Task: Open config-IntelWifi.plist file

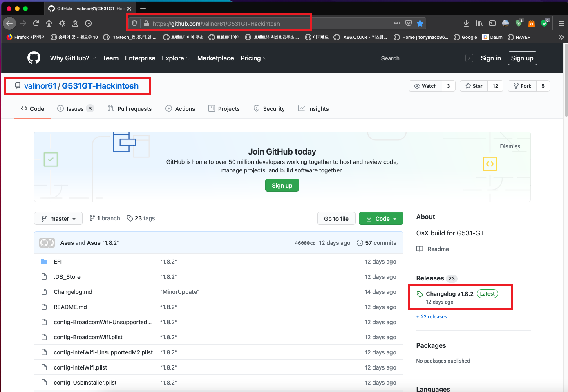Action: click(80, 367)
